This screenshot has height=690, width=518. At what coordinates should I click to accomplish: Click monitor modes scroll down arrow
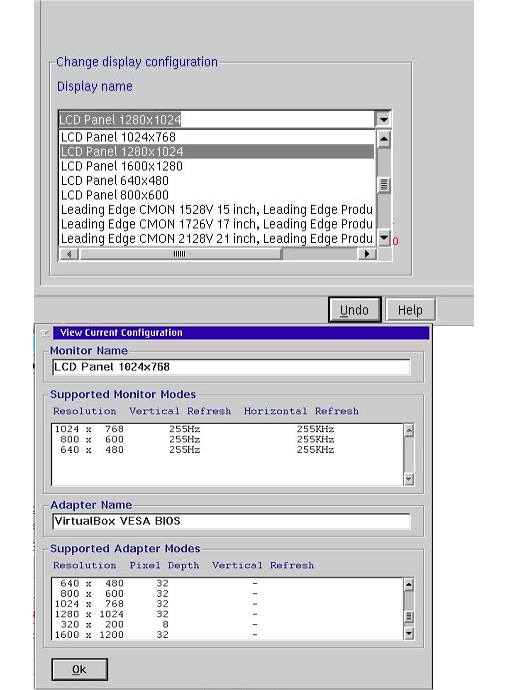(409, 479)
